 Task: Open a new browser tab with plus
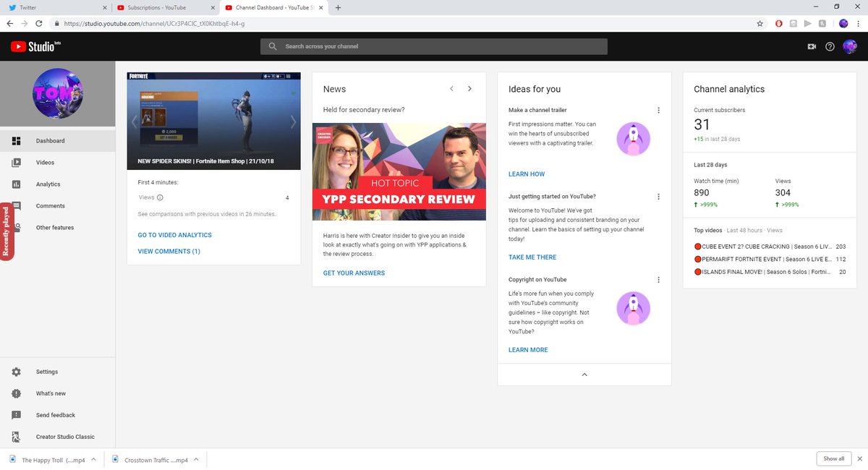338,7
